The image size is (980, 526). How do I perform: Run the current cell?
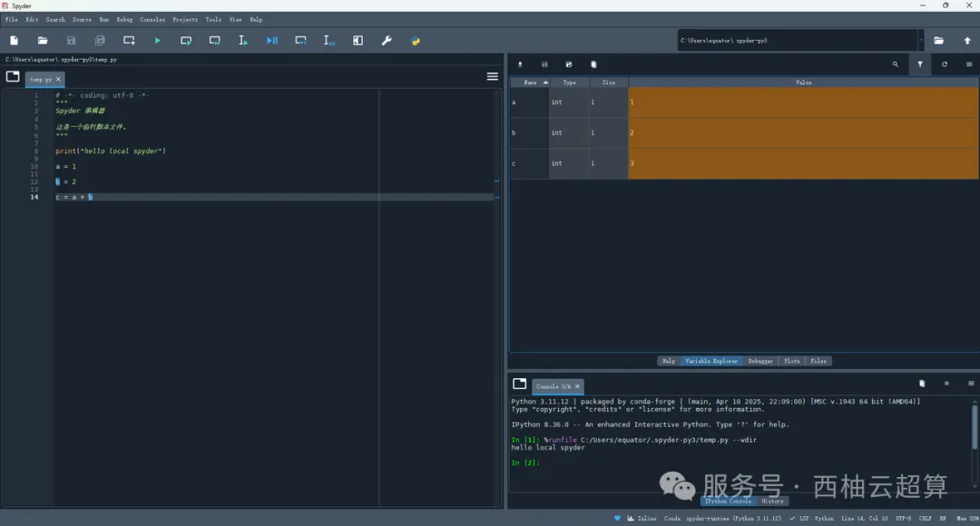point(186,41)
